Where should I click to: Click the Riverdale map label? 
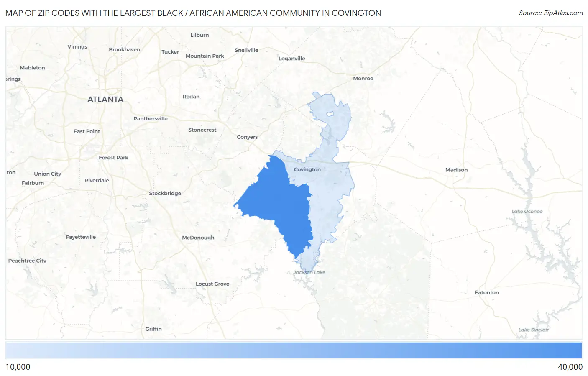[x=97, y=181]
